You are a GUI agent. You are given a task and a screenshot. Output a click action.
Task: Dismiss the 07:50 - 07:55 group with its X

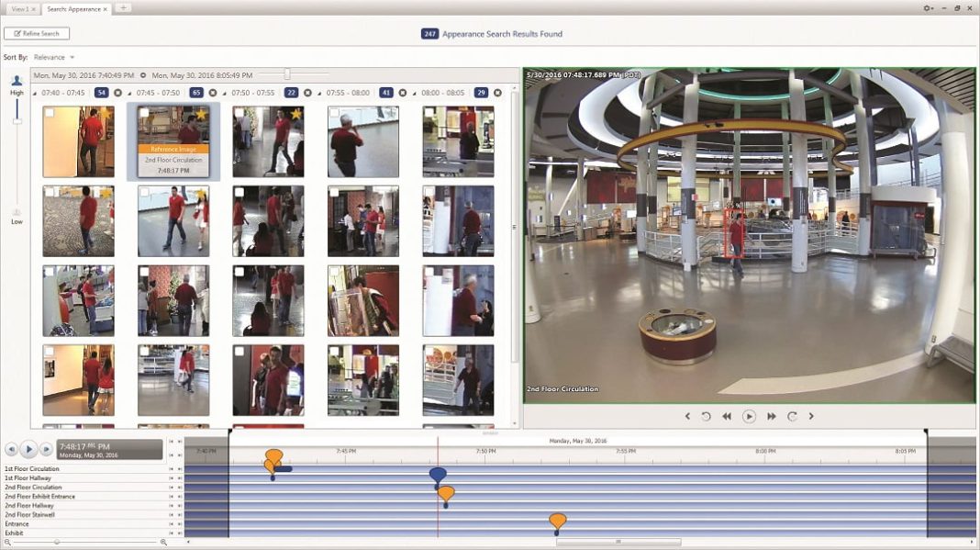307,92
